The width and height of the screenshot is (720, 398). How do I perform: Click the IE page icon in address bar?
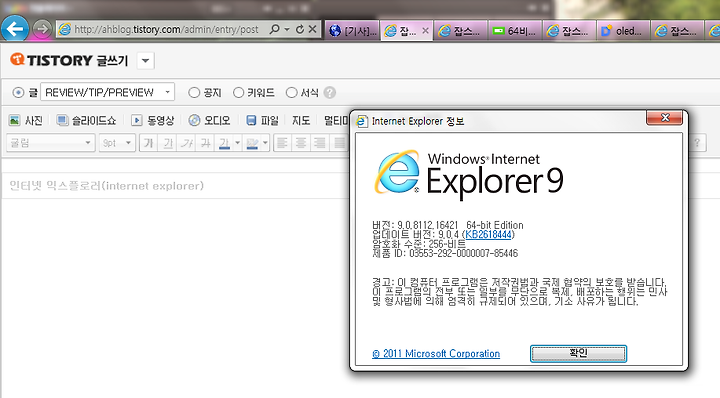pyautogui.click(x=65, y=29)
